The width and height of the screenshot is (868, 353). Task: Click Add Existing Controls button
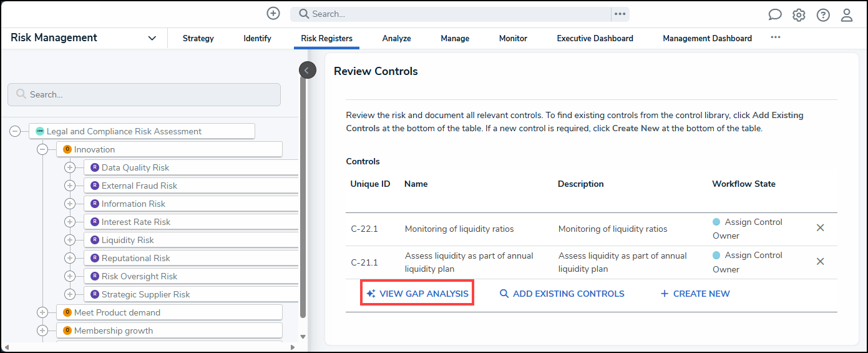point(562,294)
